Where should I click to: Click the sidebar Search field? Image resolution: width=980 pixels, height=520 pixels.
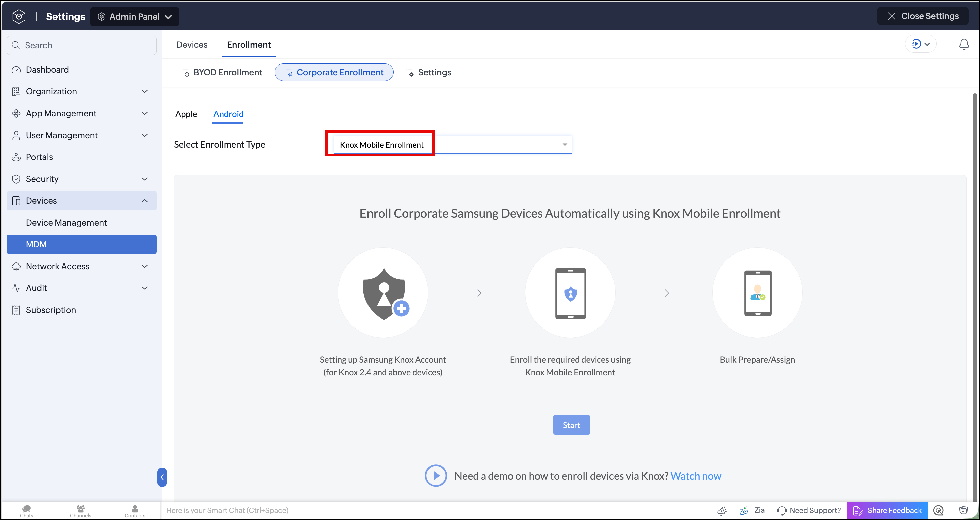[81, 45]
